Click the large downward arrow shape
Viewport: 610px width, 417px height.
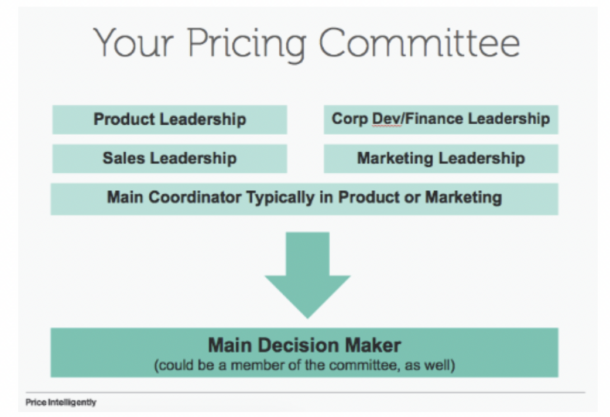click(307, 275)
